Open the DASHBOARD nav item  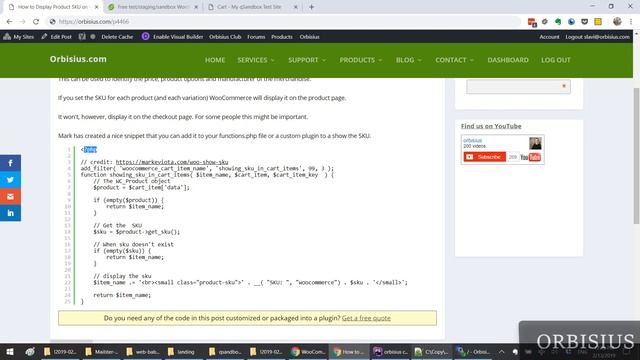coord(508,60)
